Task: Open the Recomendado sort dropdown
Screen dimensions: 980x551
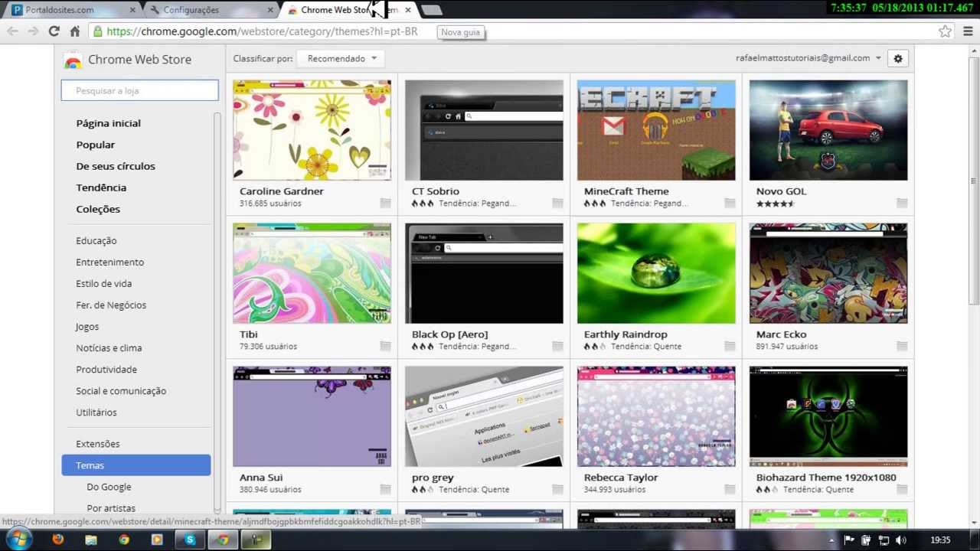Action: (341, 58)
